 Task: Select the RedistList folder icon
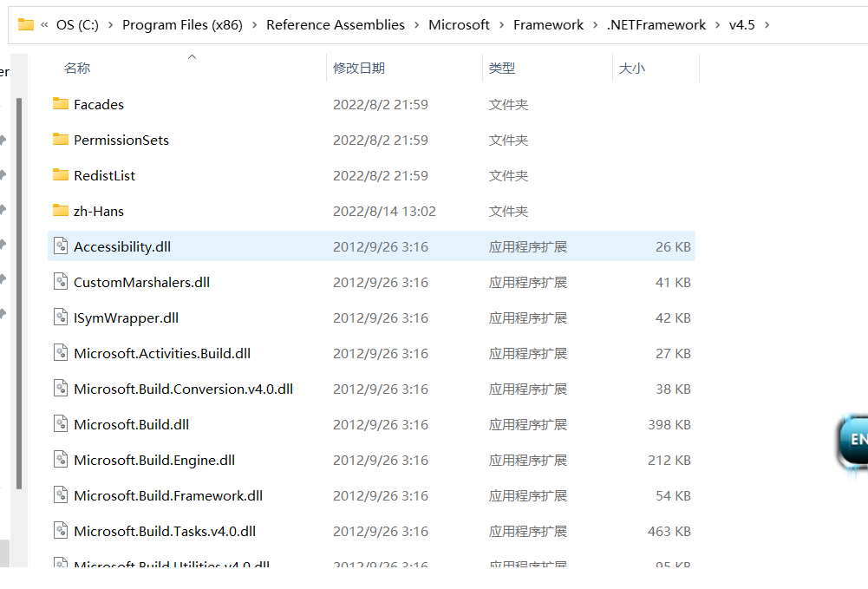coord(61,175)
